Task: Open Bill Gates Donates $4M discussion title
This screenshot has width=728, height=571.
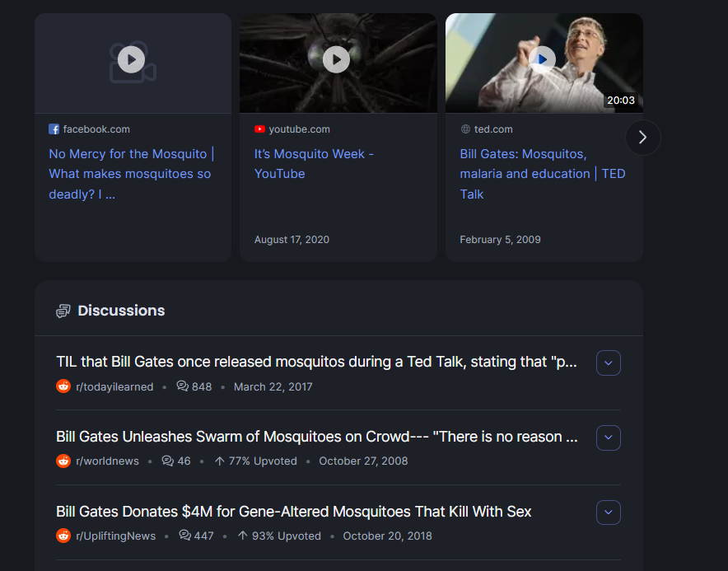Action: 293,512
